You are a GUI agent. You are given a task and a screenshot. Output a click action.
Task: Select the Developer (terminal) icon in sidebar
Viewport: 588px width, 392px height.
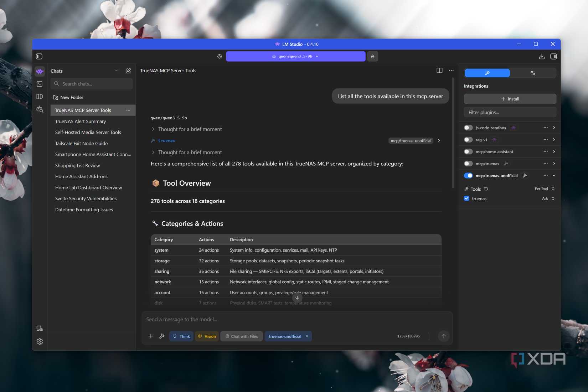pyautogui.click(x=40, y=84)
